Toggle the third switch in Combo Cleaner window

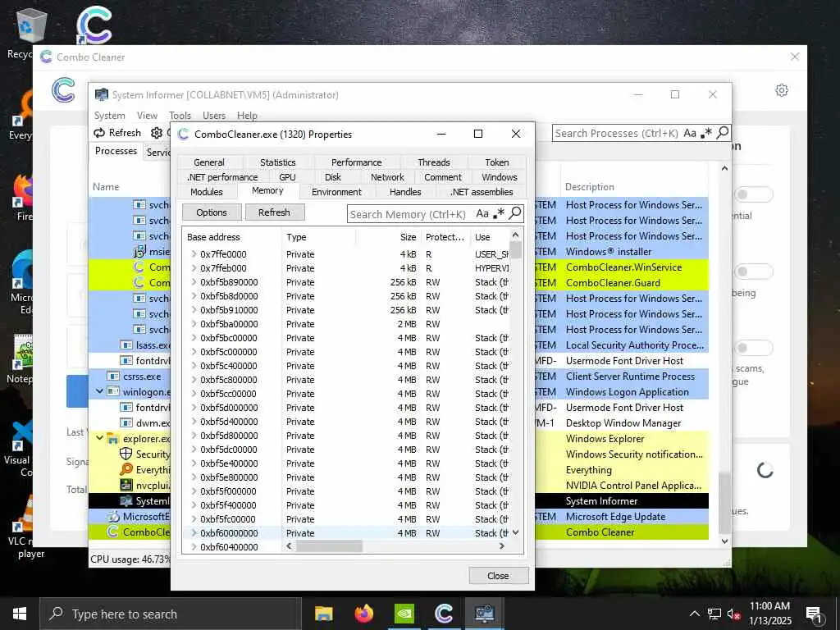[753, 348]
